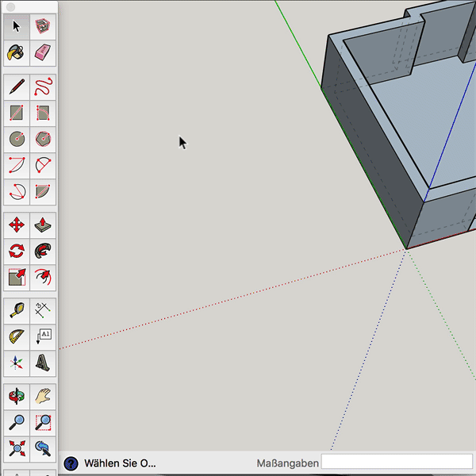The height and width of the screenshot is (476, 476).
Task: Activate the Line pencil tool
Action: coord(16,86)
